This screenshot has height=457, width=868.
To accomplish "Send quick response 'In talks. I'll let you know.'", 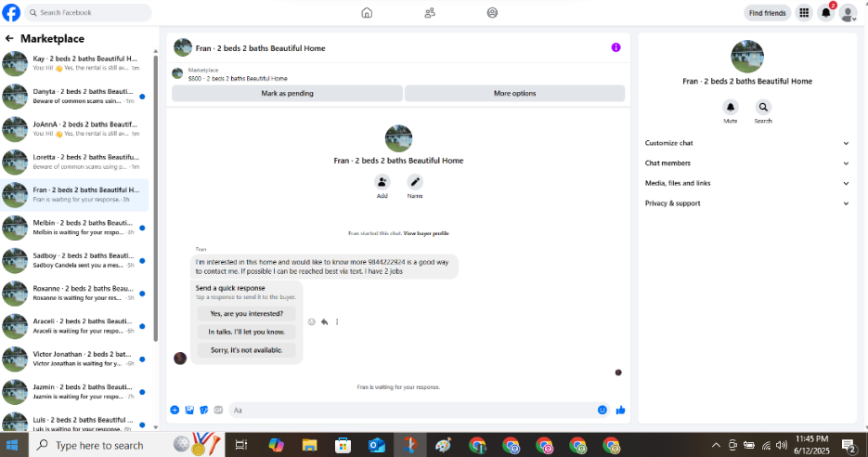I will coord(246,332).
